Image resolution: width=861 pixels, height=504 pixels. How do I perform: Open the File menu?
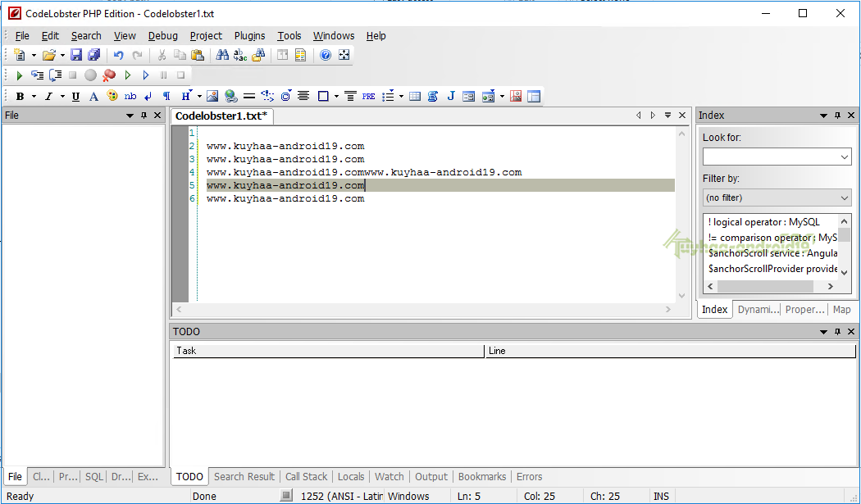22,36
